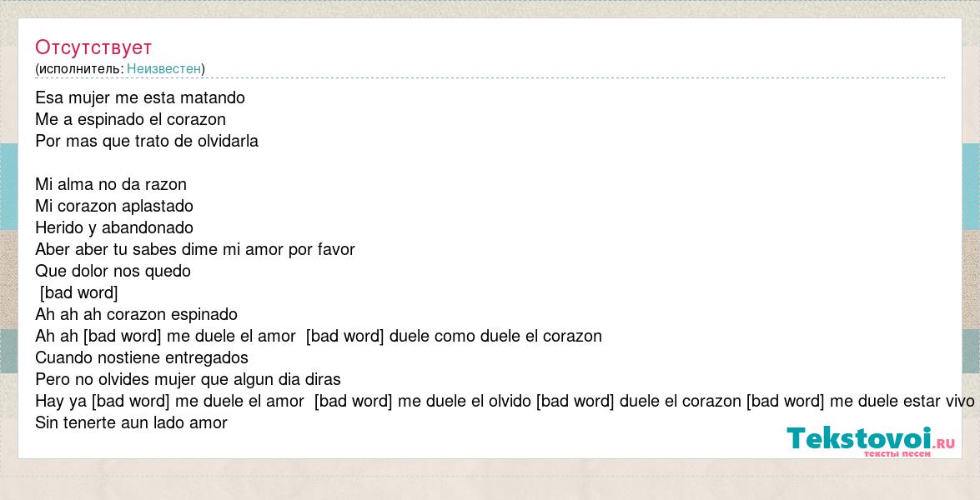
Task: Click the line 'Ah ah ah corazon espinado'
Action: 136,315
